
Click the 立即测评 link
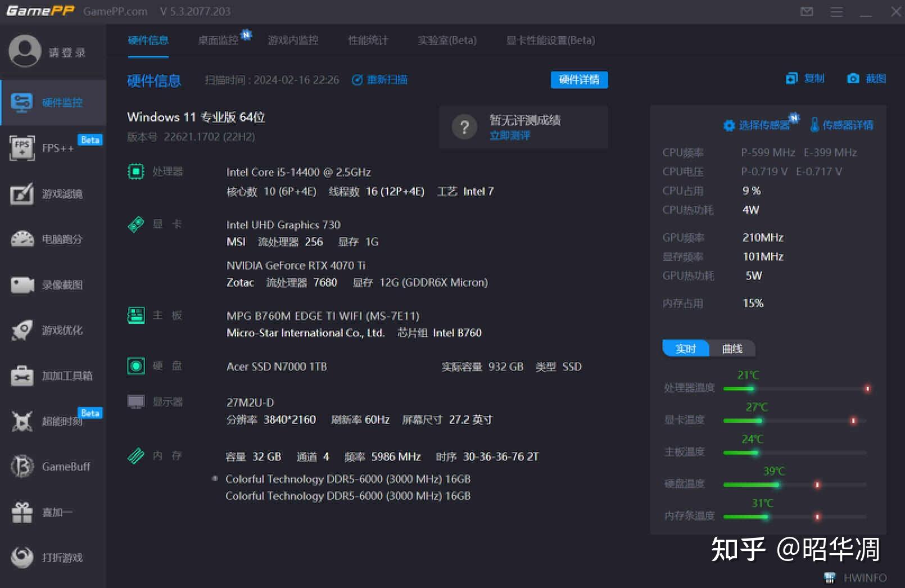509,135
